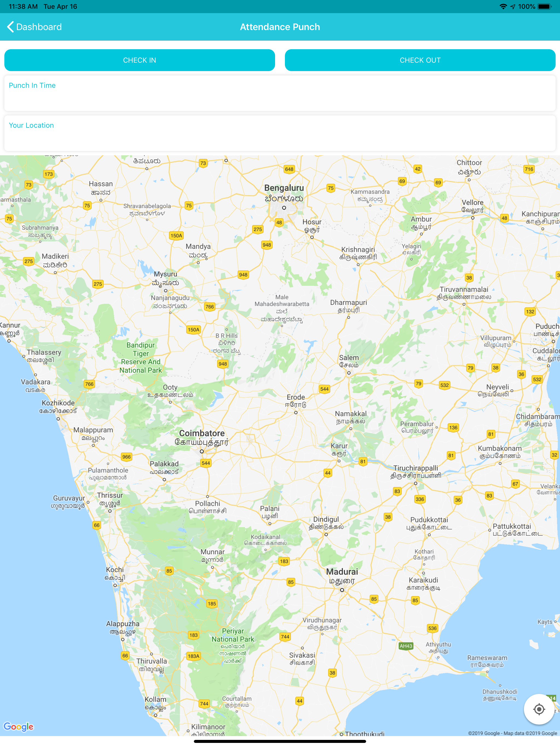
Task: Tap the battery indicator icon
Action: point(544,6)
